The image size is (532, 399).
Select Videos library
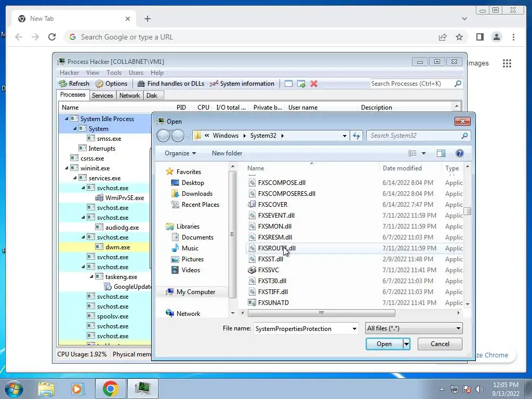point(185,270)
